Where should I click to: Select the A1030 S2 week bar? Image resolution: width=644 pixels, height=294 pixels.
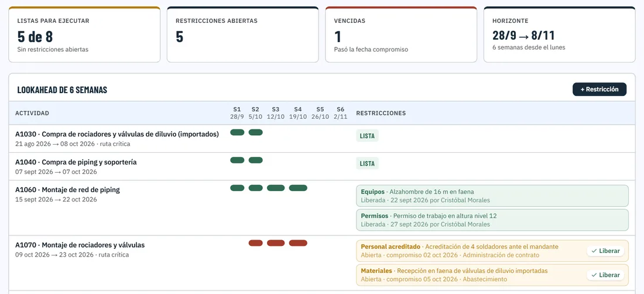point(255,132)
